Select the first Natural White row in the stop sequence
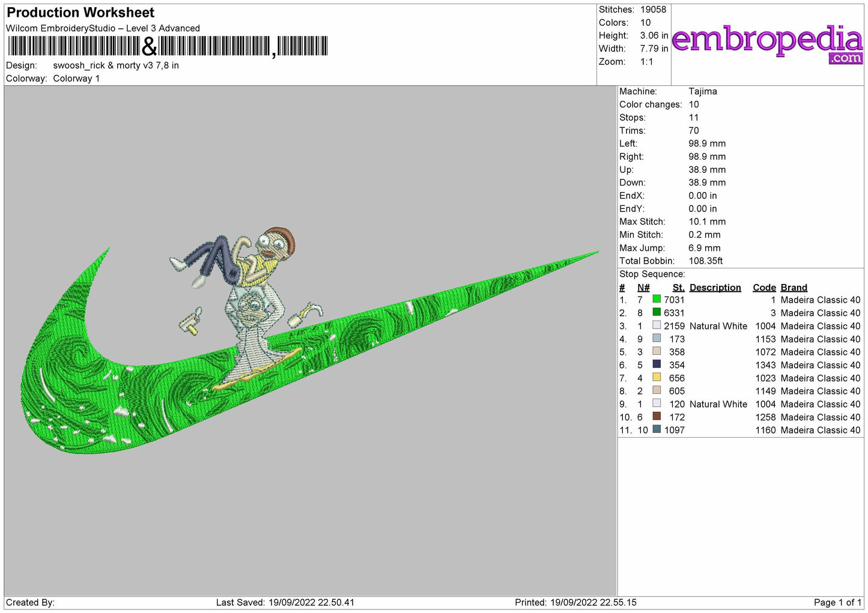 [740, 325]
